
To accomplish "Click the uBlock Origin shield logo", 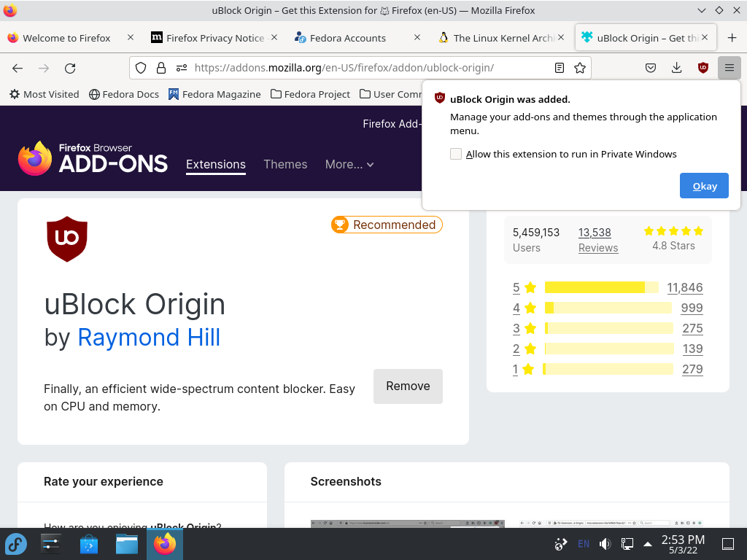I will (67, 239).
